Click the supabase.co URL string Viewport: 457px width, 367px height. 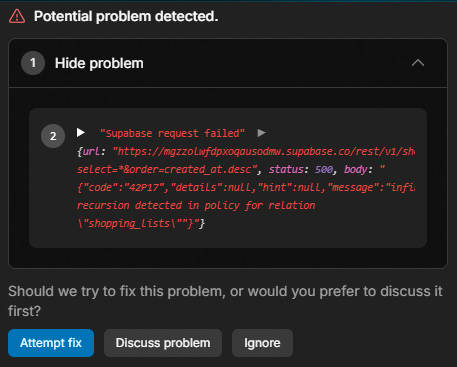click(264, 152)
